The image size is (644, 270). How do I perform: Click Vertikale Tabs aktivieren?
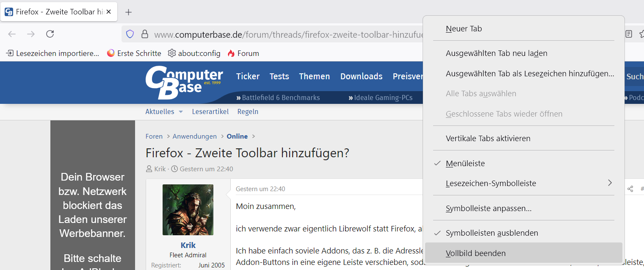[x=524, y=139]
